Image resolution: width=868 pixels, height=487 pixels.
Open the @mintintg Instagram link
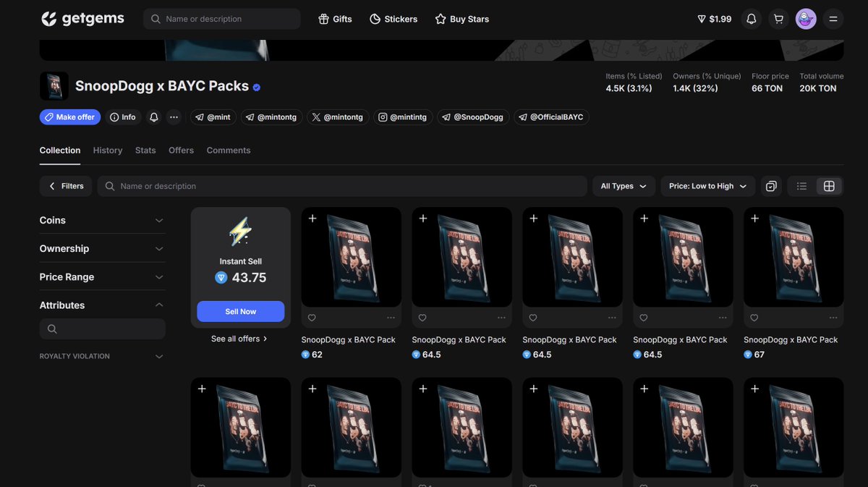(403, 117)
